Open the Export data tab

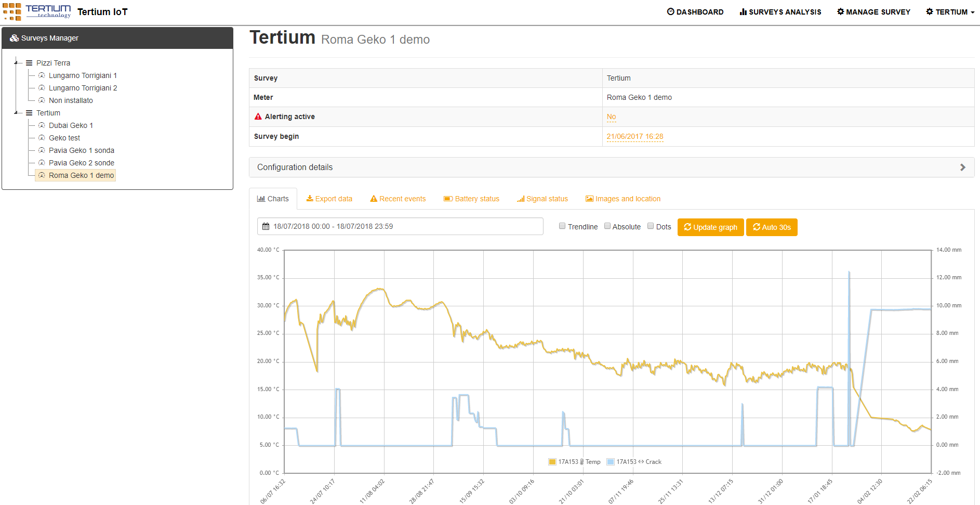(329, 199)
